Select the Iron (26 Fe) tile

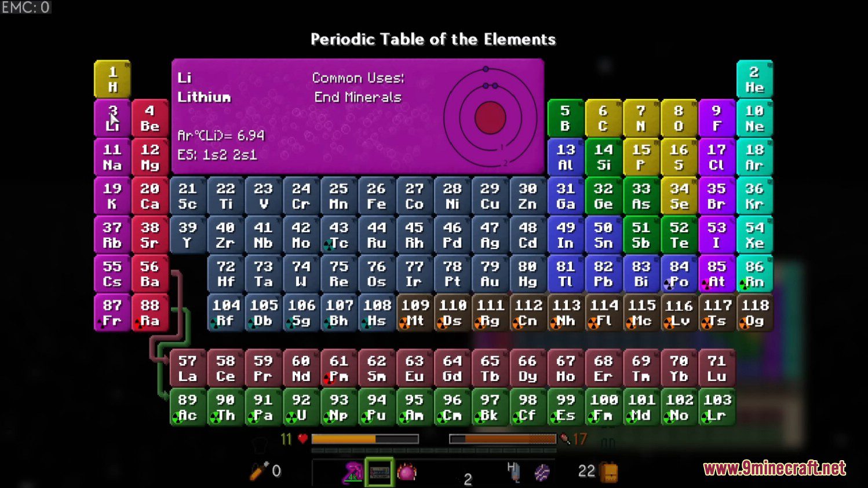[377, 196]
